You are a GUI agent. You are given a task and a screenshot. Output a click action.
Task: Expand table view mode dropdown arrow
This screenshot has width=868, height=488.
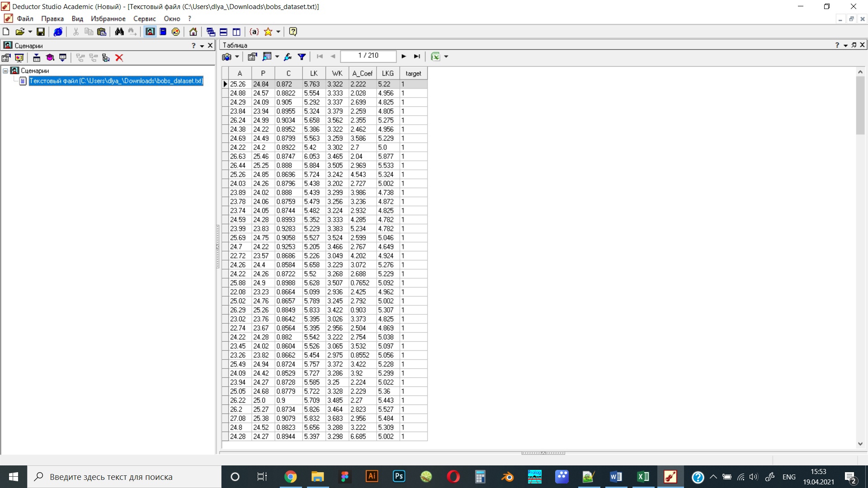(277, 56)
